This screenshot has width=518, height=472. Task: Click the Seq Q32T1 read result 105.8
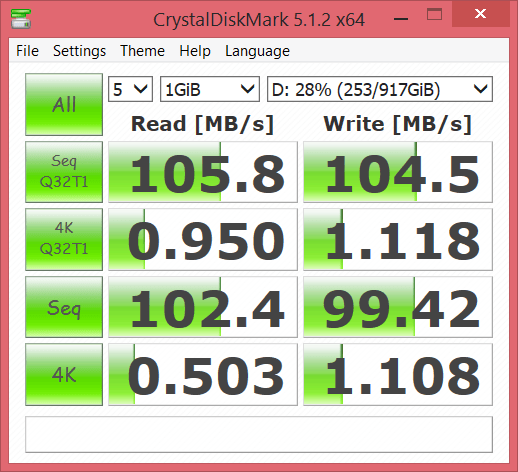click(203, 172)
